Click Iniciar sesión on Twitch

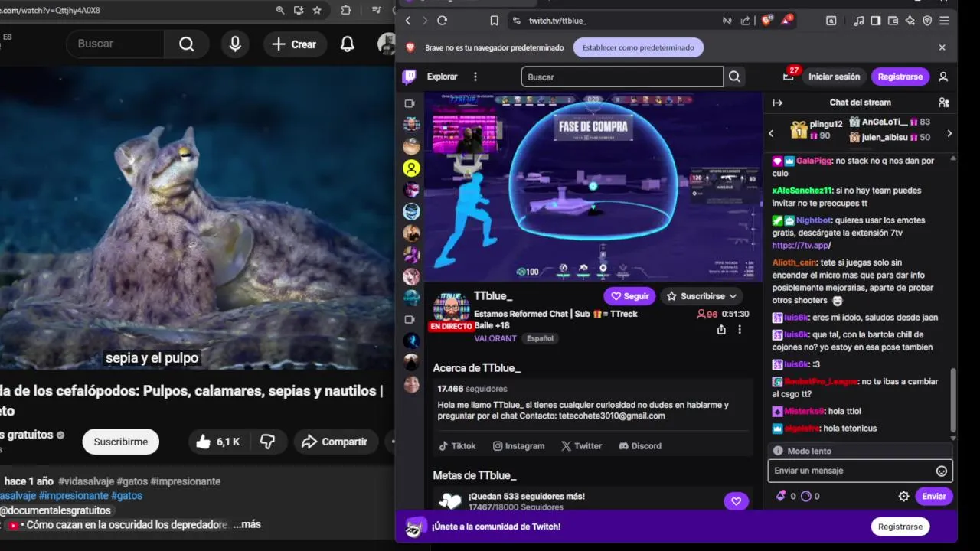click(834, 77)
